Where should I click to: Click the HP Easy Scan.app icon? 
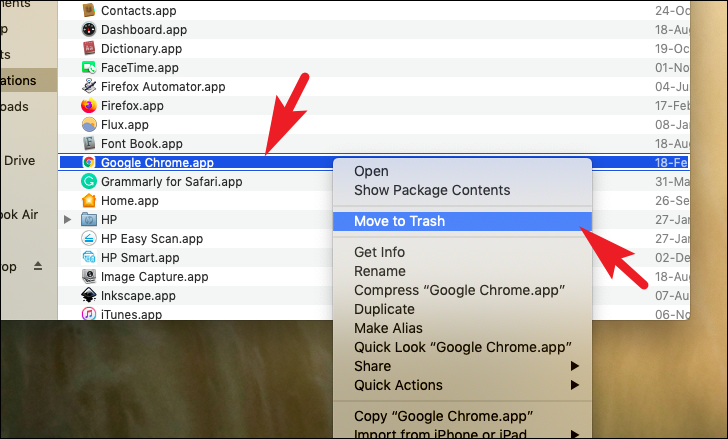click(89, 238)
